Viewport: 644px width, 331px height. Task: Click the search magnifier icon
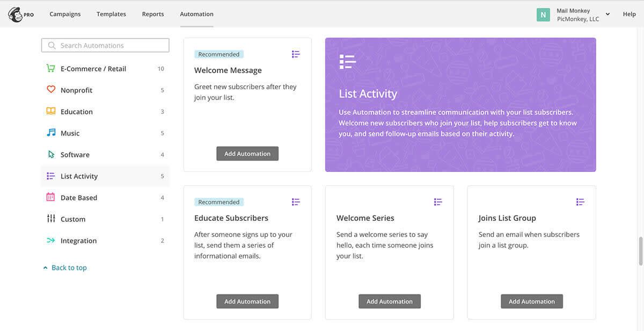[x=52, y=46]
